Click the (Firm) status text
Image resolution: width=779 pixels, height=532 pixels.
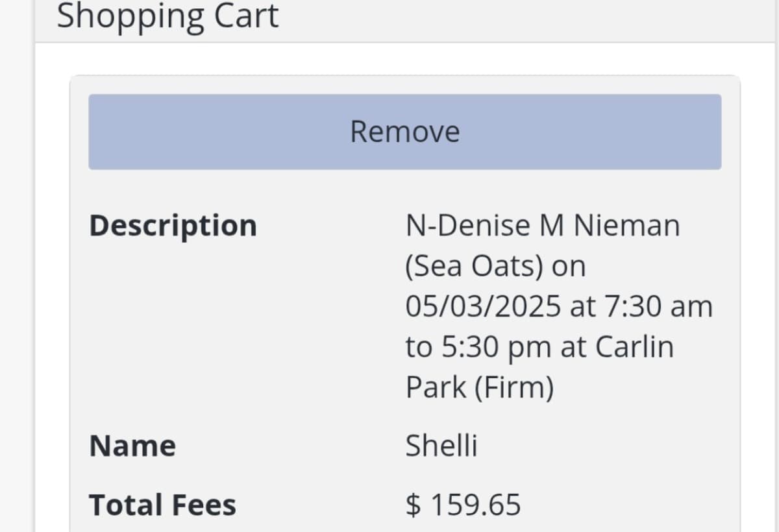pos(514,387)
